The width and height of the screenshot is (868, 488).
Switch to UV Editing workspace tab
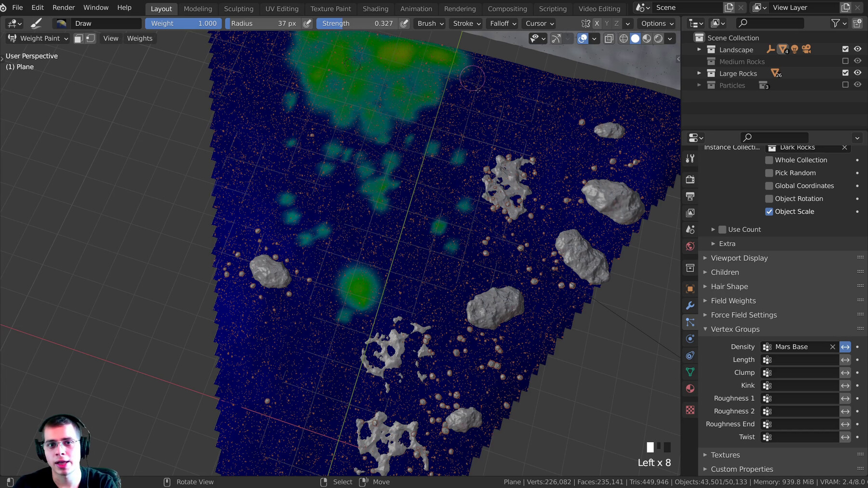(x=282, y=9)
